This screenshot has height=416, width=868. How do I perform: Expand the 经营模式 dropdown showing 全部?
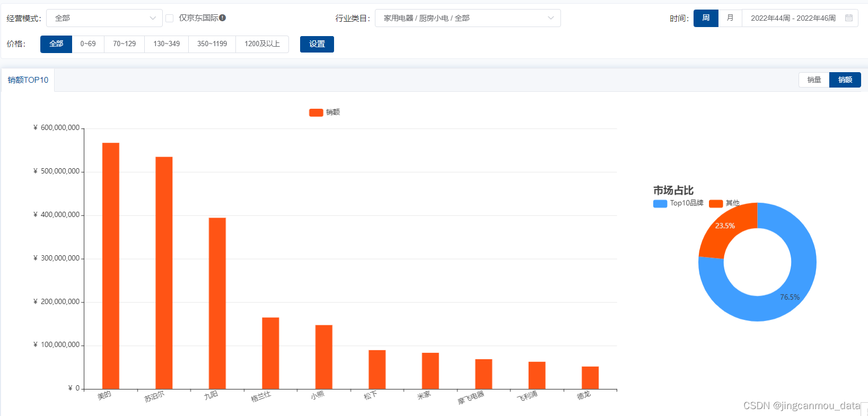click(104, 18)
